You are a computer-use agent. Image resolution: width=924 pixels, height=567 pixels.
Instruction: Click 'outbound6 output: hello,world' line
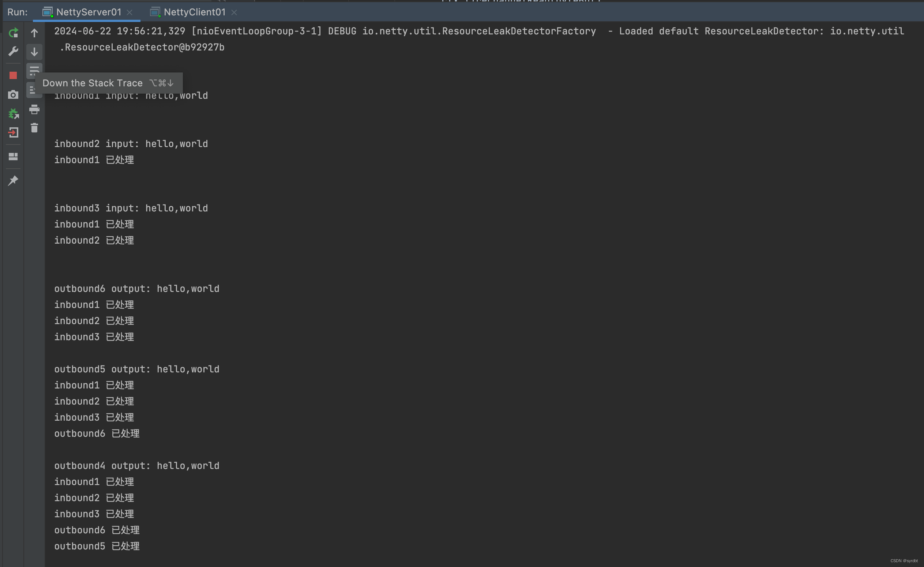[x=137, y=289]
